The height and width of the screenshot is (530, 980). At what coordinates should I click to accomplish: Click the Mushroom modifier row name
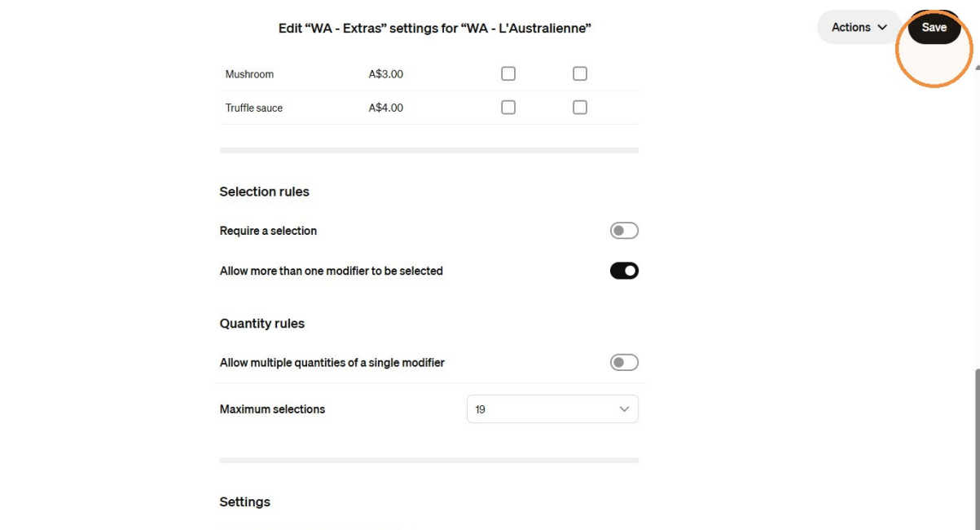coord(249,74)
